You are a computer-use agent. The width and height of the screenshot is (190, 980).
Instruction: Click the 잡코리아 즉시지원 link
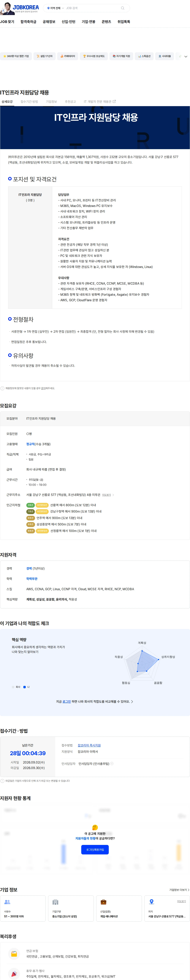pyautogui.click(x=89, y=745)
